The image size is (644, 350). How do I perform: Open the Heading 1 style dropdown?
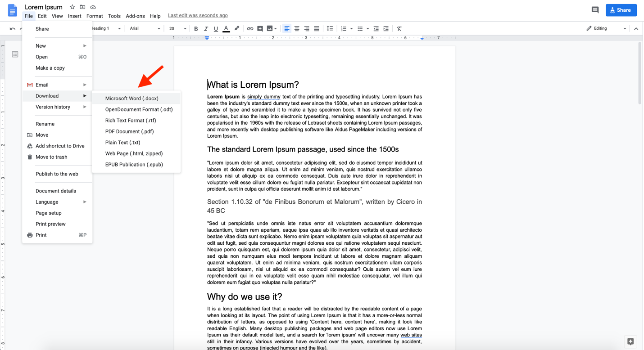tap(106, 29)
